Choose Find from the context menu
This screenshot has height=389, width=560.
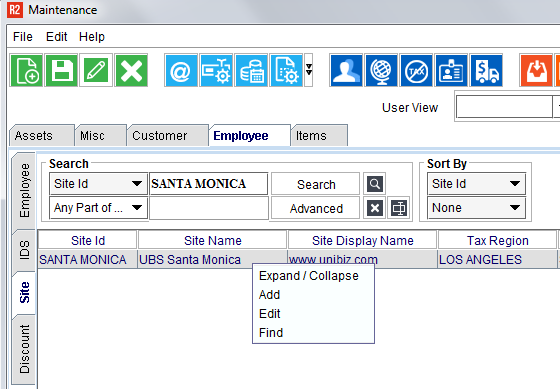313,333
